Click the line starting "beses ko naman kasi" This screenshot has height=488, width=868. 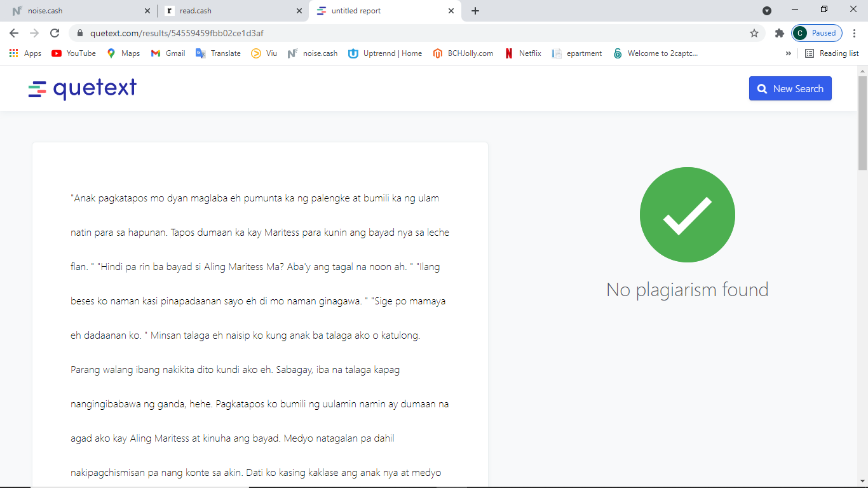tap(258, 301)
